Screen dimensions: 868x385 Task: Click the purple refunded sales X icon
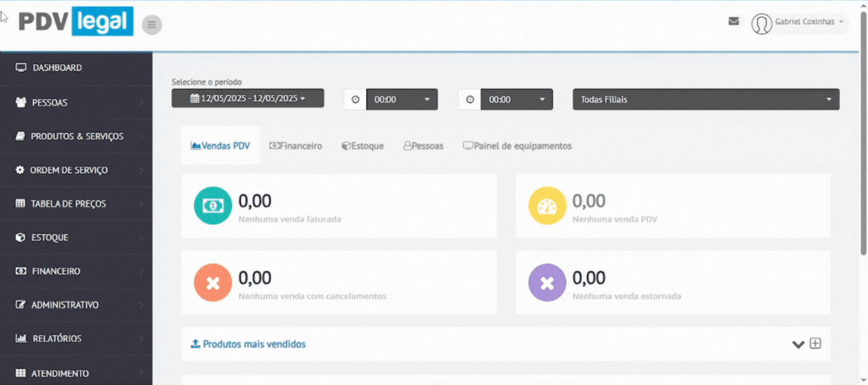pos(547,283)
